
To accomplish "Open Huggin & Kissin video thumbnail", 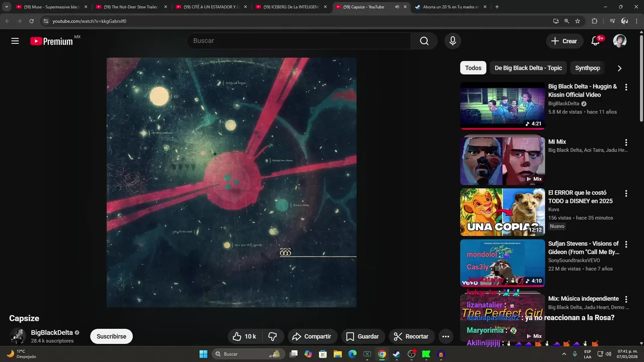I will point(503,106).
